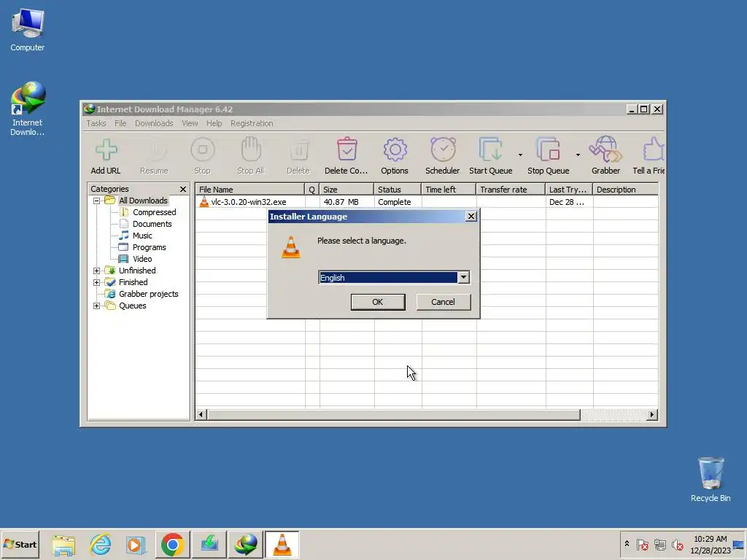Open the Grabber toolbar icon

(x=605, y=149)
